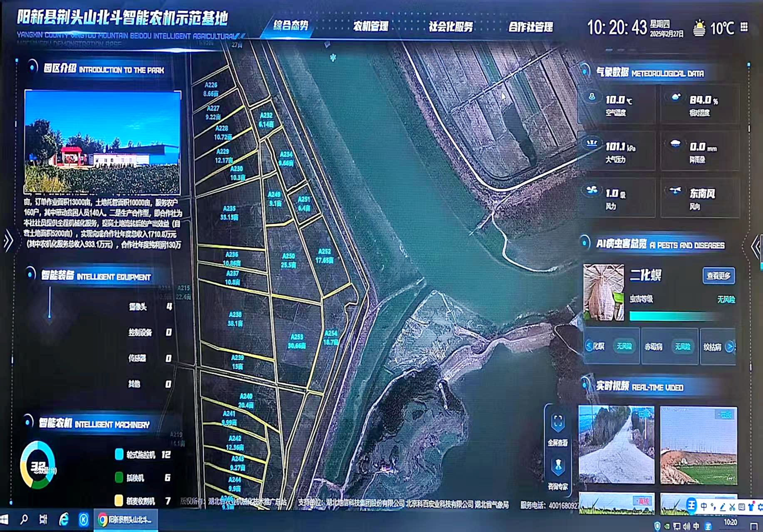Show next pest with right arrow
This screenshot has height=532, width=763.
click(729, 346)
